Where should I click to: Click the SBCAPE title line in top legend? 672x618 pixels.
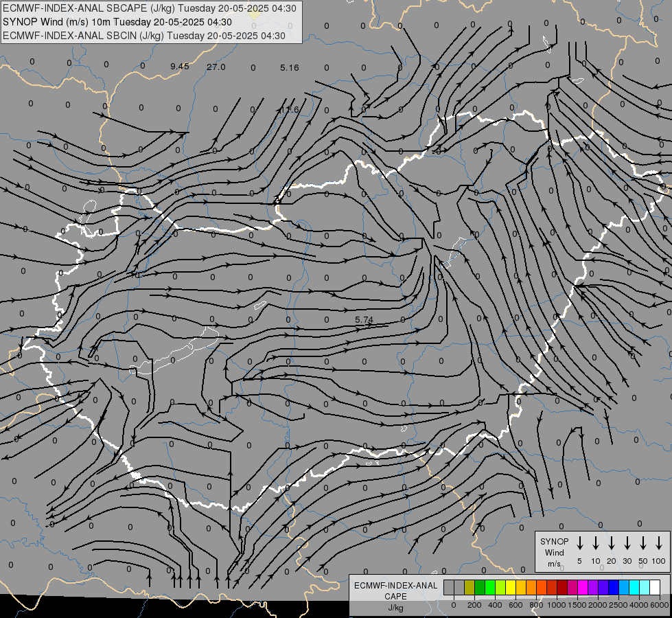[150, 8]
